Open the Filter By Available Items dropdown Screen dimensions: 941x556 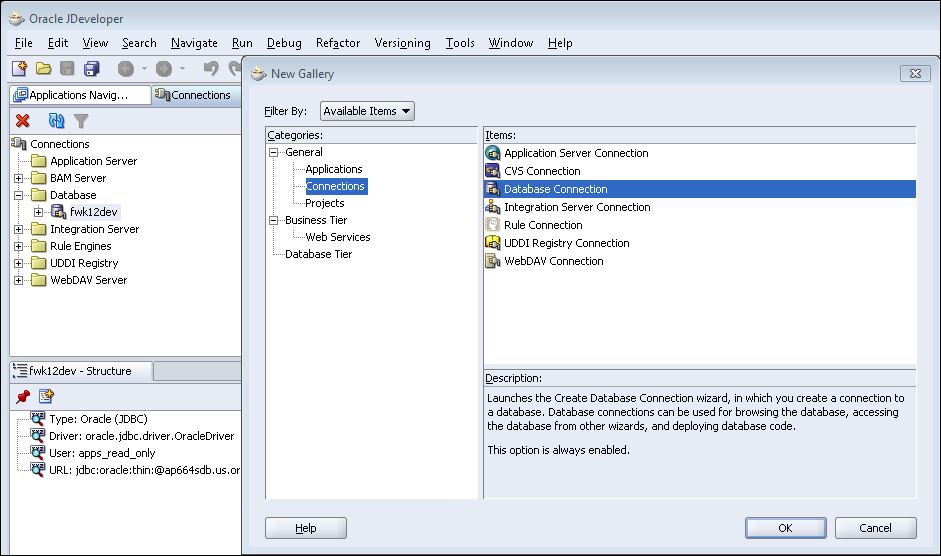[367, 111]
